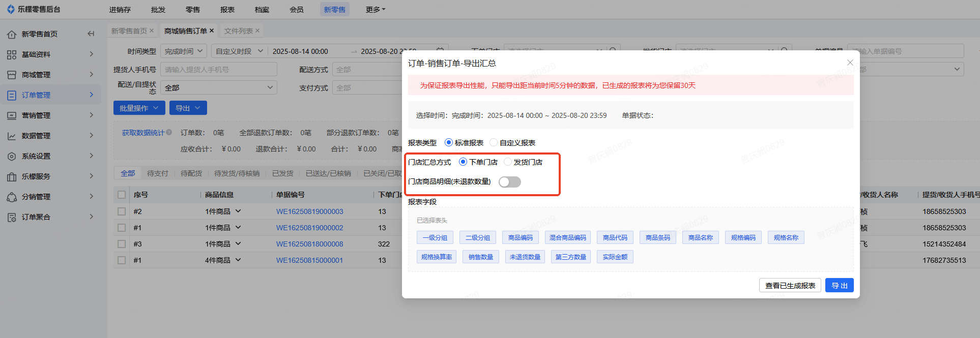The image size is (980, 338).
Task: Click the 销售数量 field tag
Action: [481, 257]
